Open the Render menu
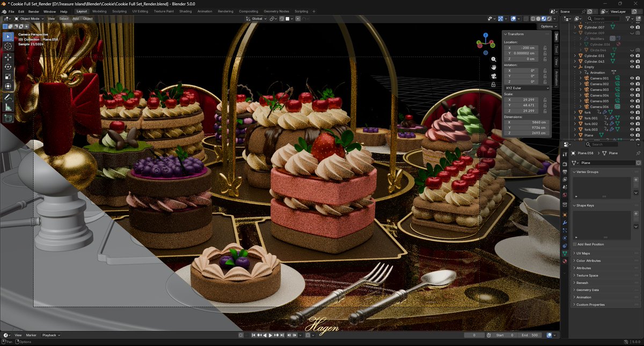The height and width of the screenshot is (346, 644). (x=33, y=11)
